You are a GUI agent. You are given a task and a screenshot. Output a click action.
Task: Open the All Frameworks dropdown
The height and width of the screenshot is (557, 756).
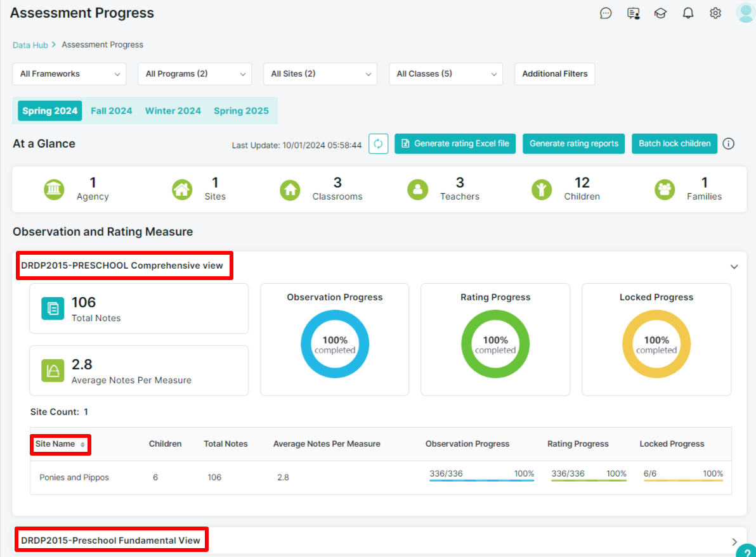69,74
